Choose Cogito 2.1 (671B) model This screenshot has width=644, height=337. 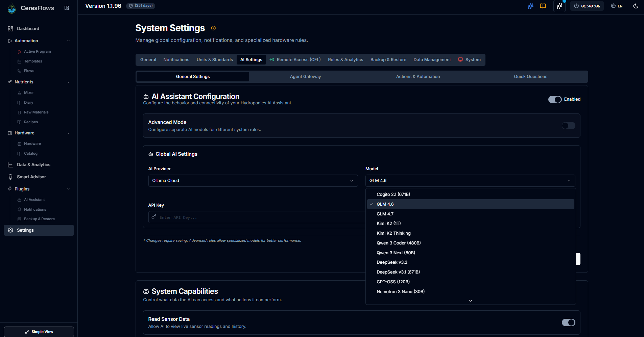[471, 195]
